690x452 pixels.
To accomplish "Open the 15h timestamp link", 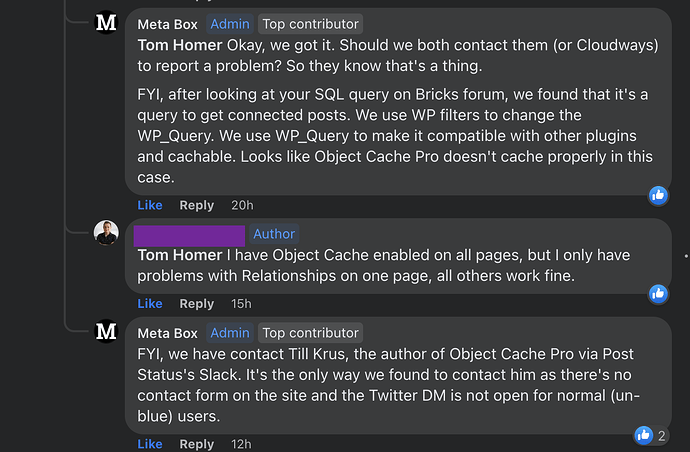I will 241,303.
